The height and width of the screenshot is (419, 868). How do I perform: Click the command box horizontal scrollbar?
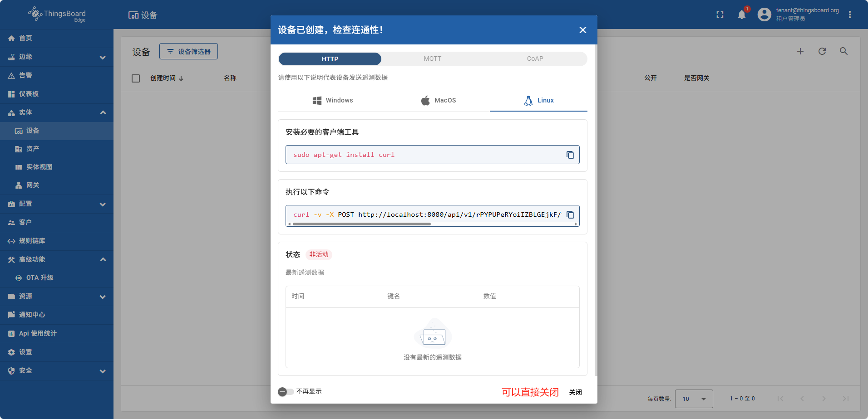(x=362, y=224)
